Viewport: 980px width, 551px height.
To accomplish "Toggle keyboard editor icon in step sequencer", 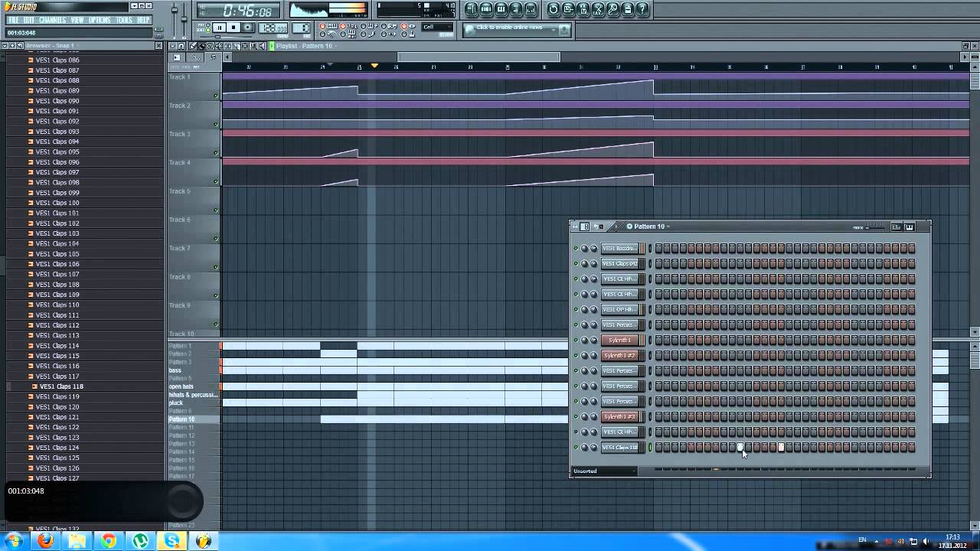I will (910, 227).
